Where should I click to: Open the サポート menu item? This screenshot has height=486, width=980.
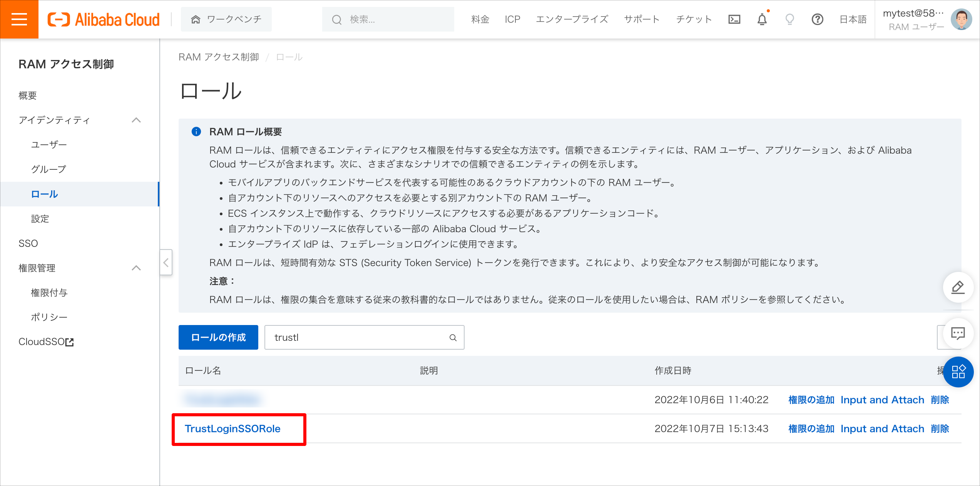coord(642,19)
